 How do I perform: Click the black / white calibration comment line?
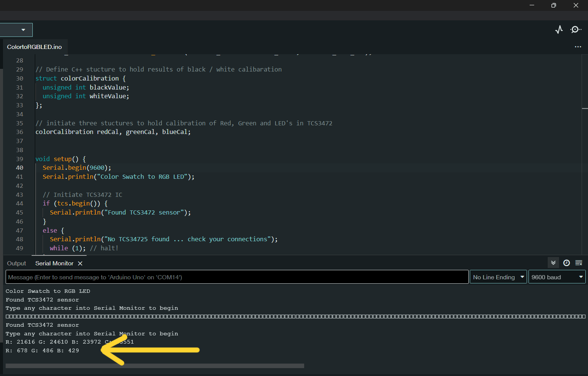pyautogui.click(x=158, y=70)
